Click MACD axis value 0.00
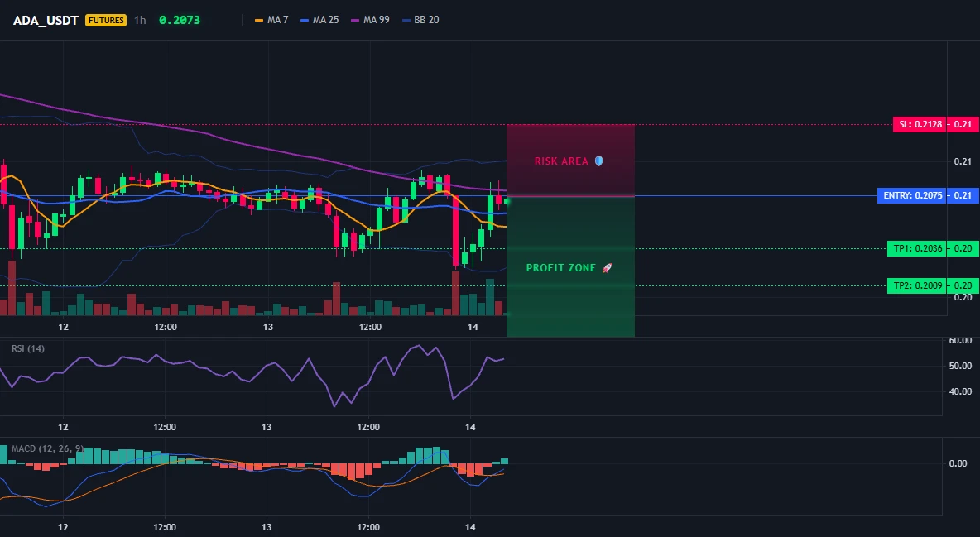The width and height of the screenshot is (980, 537). (958, 463)
